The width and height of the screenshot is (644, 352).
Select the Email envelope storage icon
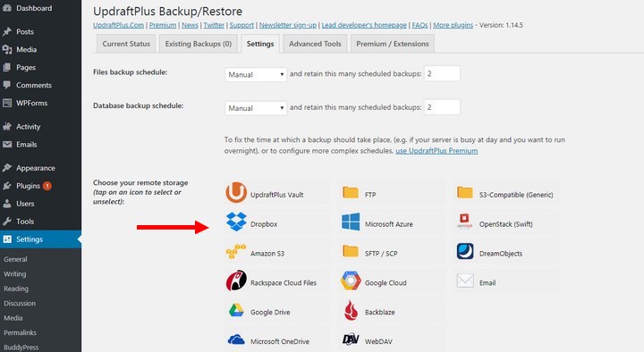[465, 281]
